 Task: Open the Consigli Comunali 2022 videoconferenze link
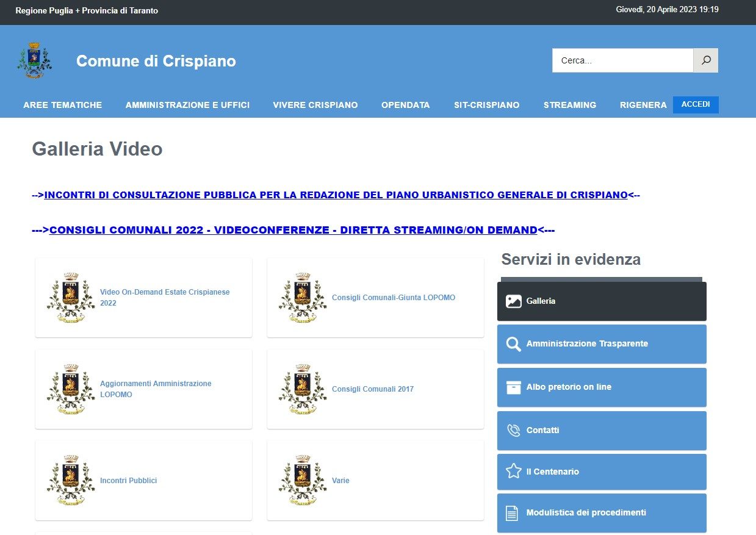(293, 230)
